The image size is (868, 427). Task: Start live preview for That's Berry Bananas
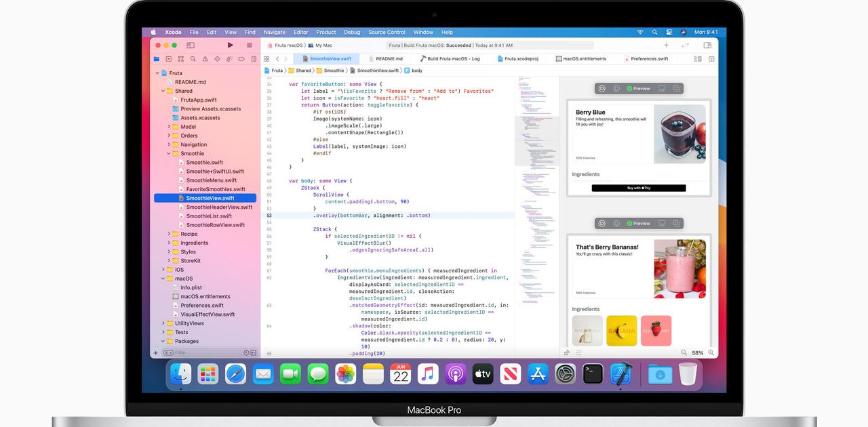[x=601, y=223]
